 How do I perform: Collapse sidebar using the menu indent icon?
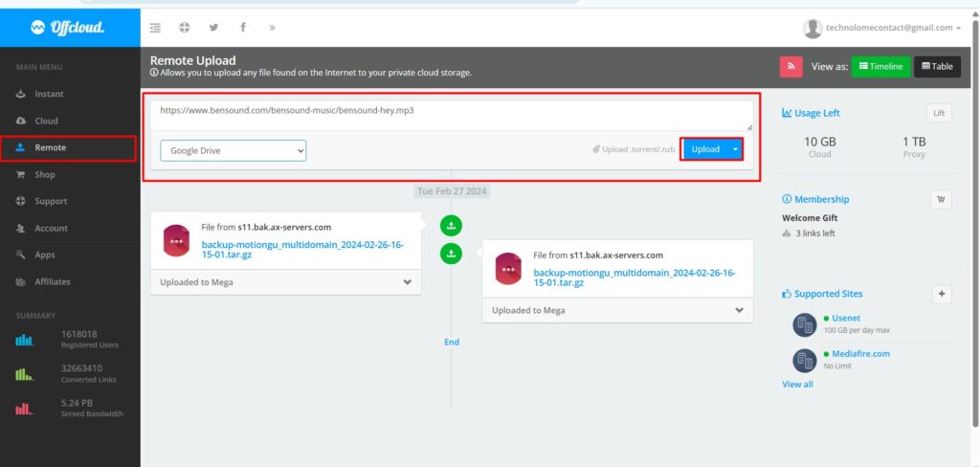point(156,28)
